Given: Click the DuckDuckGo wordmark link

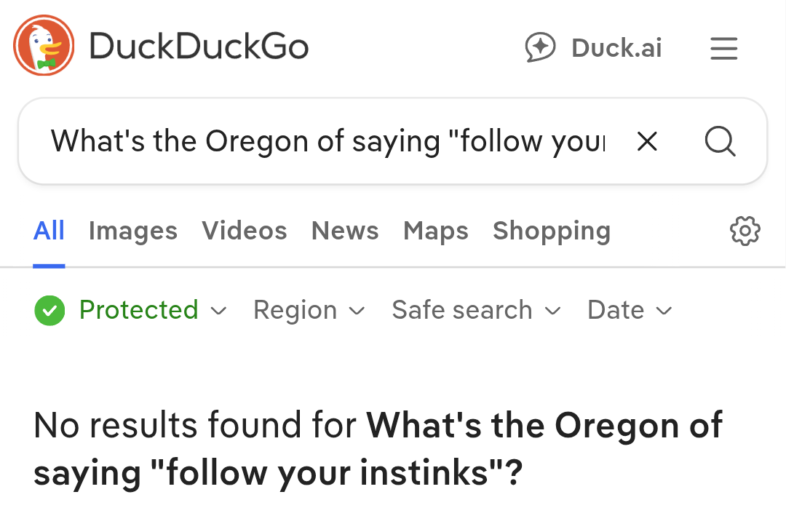Looking at the screenshot, I should pos(199,47).
